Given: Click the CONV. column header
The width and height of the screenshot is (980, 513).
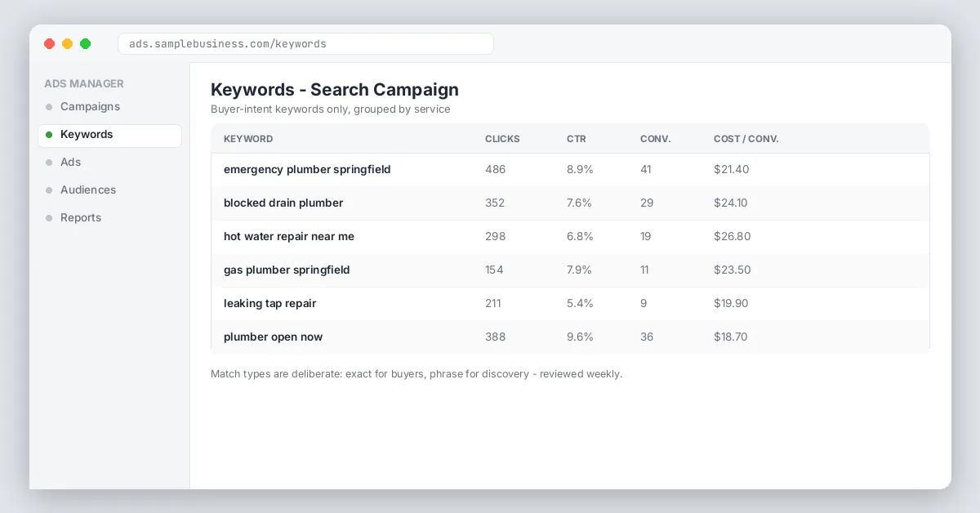Looking at the screenshot, I should tap(655, 139).
